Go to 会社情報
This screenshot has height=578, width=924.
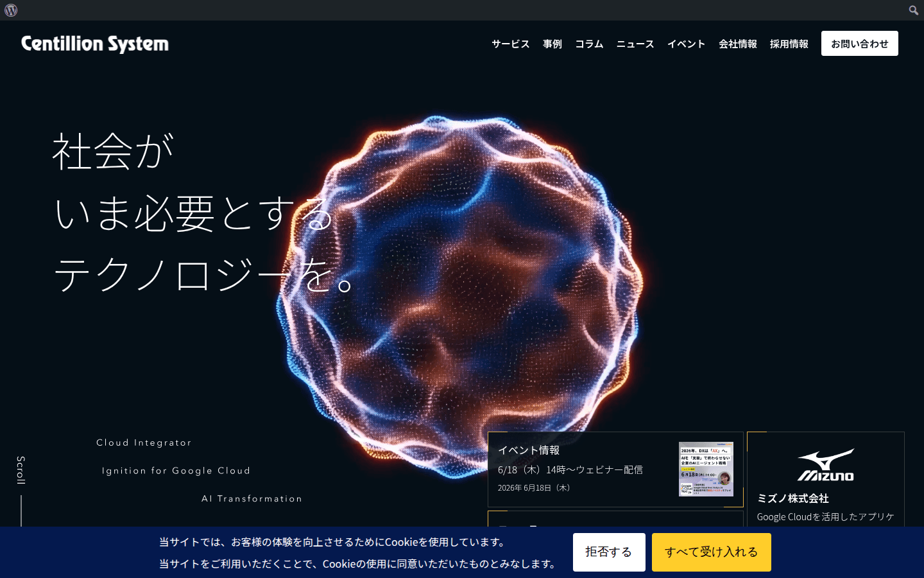(738, 44)
